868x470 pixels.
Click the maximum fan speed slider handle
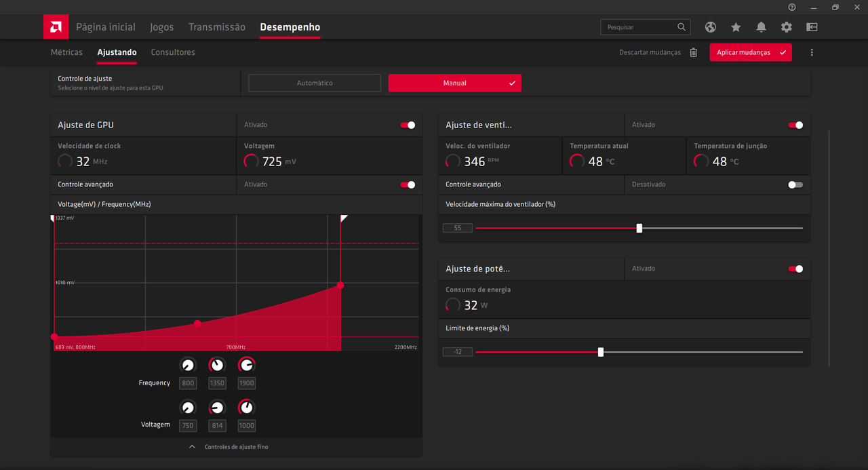pos(639,228)
